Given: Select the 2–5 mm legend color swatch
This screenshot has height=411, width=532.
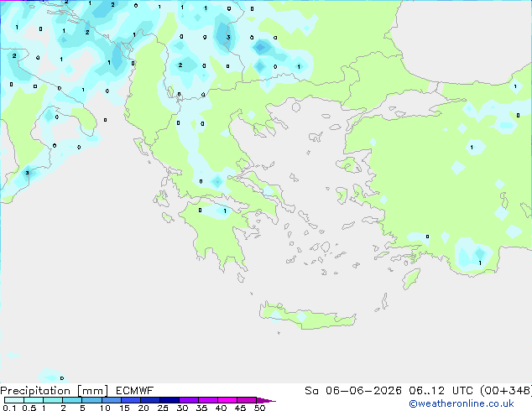Looking at the screenshot, I should [72, 400].
